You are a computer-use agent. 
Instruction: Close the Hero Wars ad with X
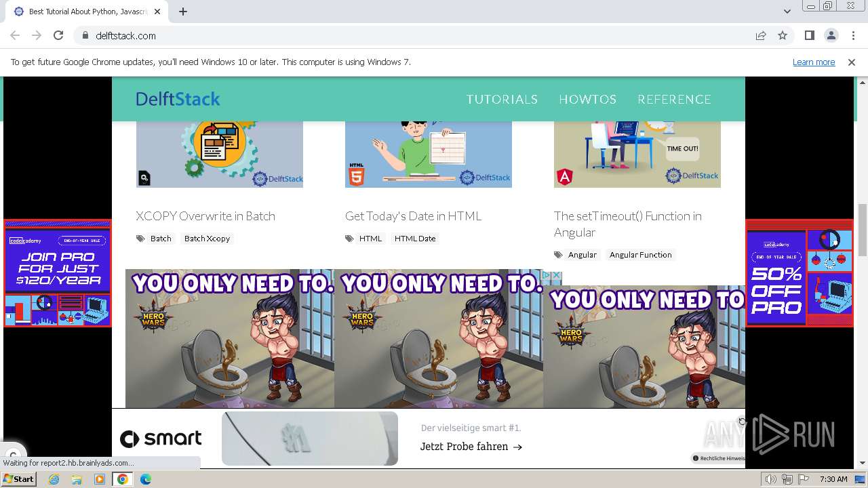click(557, 275)
